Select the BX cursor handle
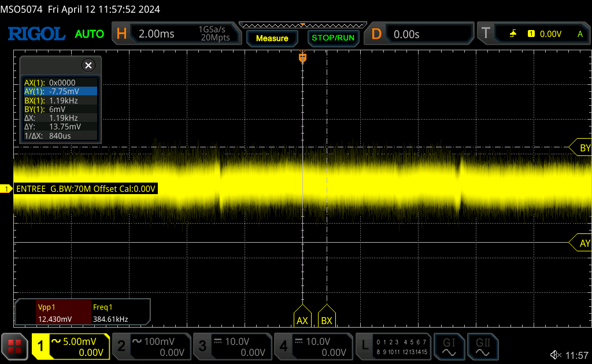This screenshot has height=364, width=592. [327, 316]
